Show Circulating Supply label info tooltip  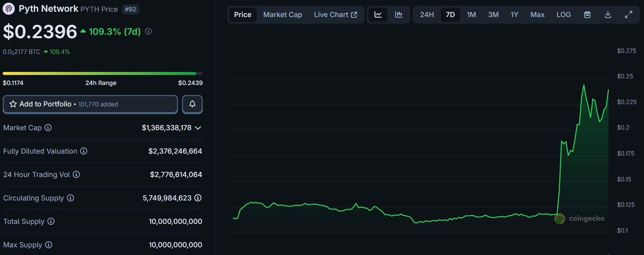pos(70,198)
